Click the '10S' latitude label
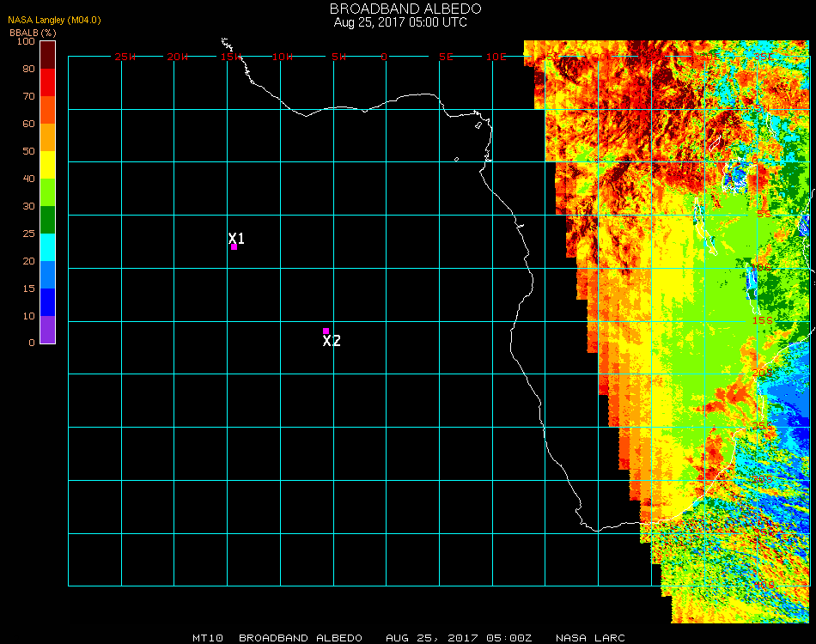816x644 pixels. [761, 267]
